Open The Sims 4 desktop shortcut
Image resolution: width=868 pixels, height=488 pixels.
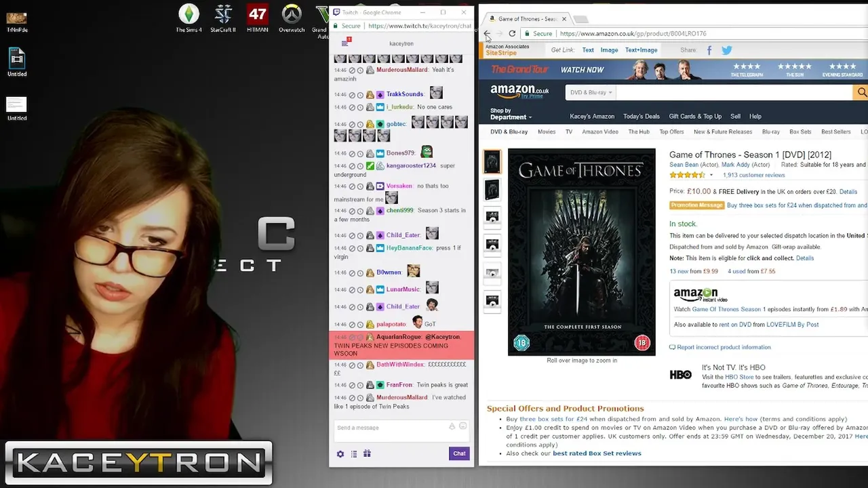(189, 18)
